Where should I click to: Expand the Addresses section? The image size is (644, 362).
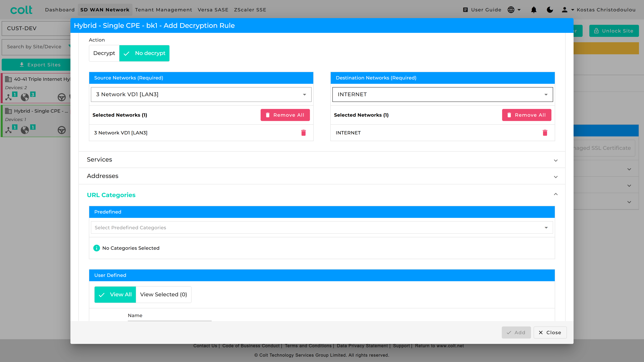322,176
